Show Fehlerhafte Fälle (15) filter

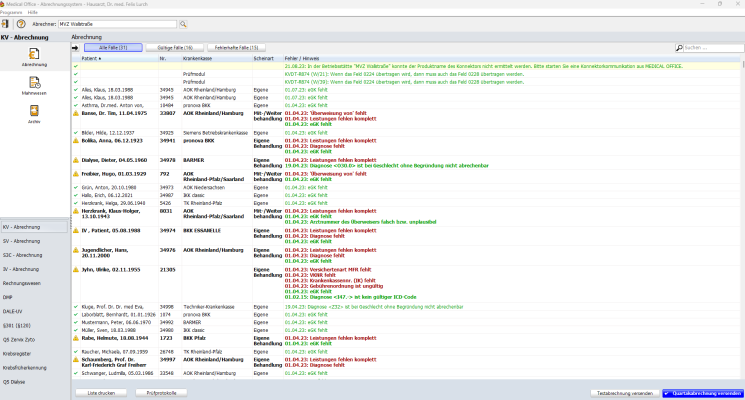click(x=236, y=48)
